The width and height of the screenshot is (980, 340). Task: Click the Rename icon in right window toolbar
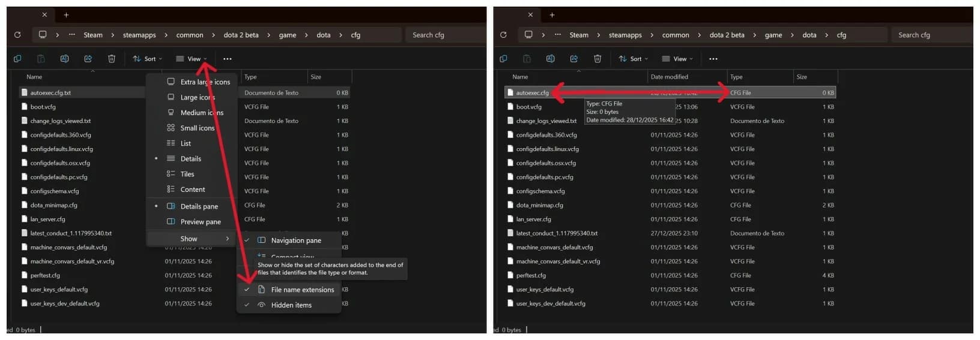click(550, 59)
